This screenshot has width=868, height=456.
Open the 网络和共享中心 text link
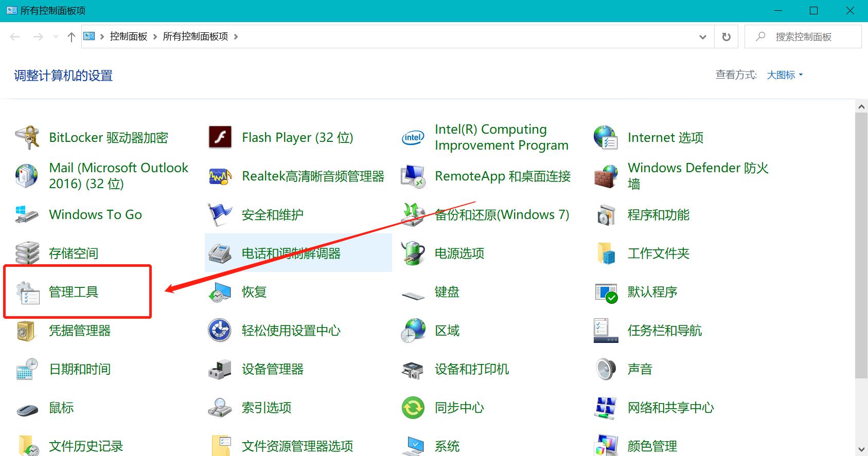coord(671,408)
